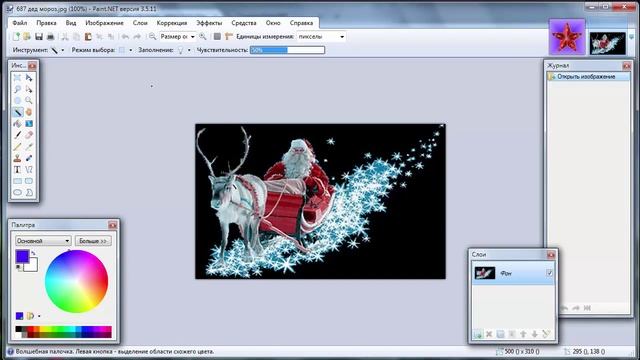The height and width of the screenshot is (360, 640).
Task: Close the Палитра panel
Action: tap(113, 225)
